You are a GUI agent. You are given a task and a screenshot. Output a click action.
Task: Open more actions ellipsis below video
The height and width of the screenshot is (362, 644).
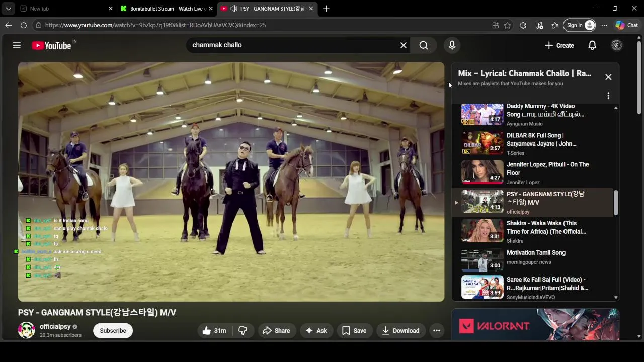437,331
